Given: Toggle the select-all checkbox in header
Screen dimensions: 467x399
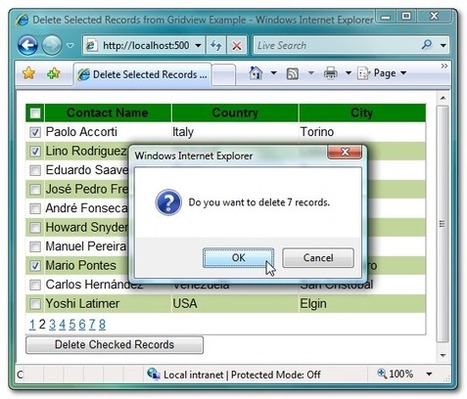Looking at the screenshot, I should tap(35, 113).
